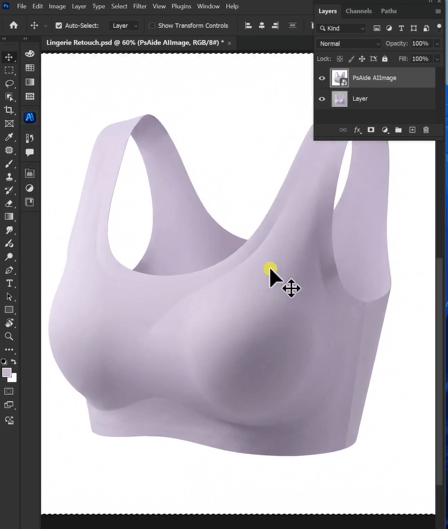
Task: Open the Opacity slider dropdown arrow
Action: (438, 44)
